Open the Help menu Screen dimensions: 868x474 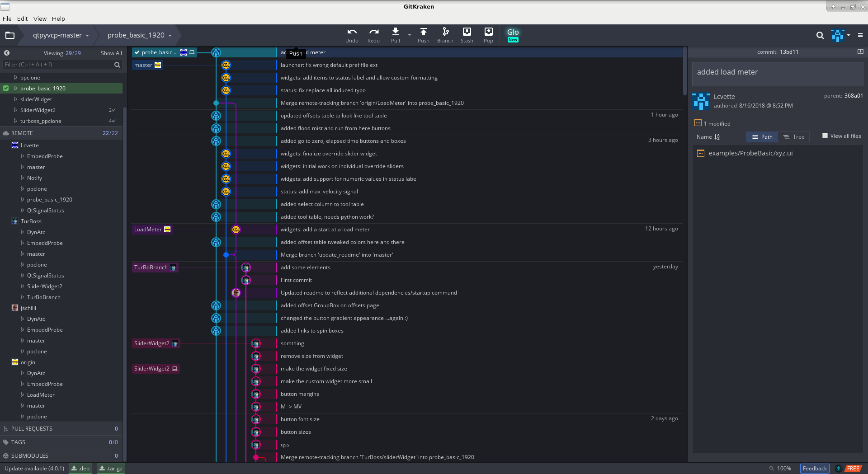[x=58, y=19]
